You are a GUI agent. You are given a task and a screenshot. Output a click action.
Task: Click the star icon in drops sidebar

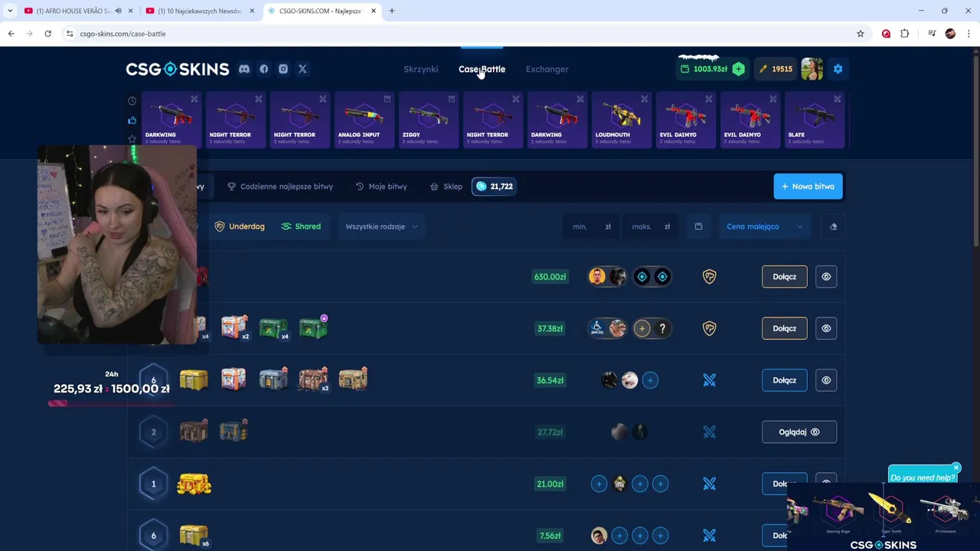132,139
